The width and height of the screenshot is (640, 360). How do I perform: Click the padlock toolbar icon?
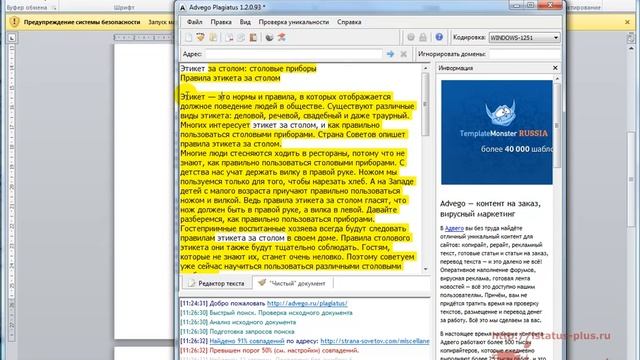[423, 37]
